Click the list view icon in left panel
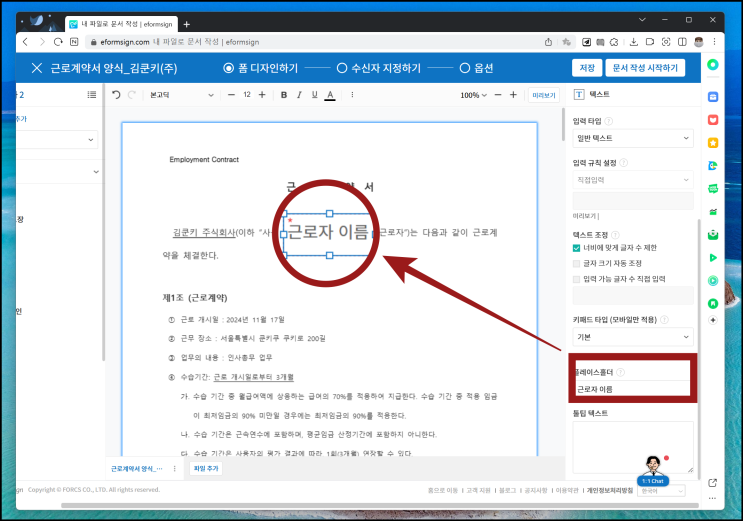Screen dimensions: 743x521 [91, 95]
